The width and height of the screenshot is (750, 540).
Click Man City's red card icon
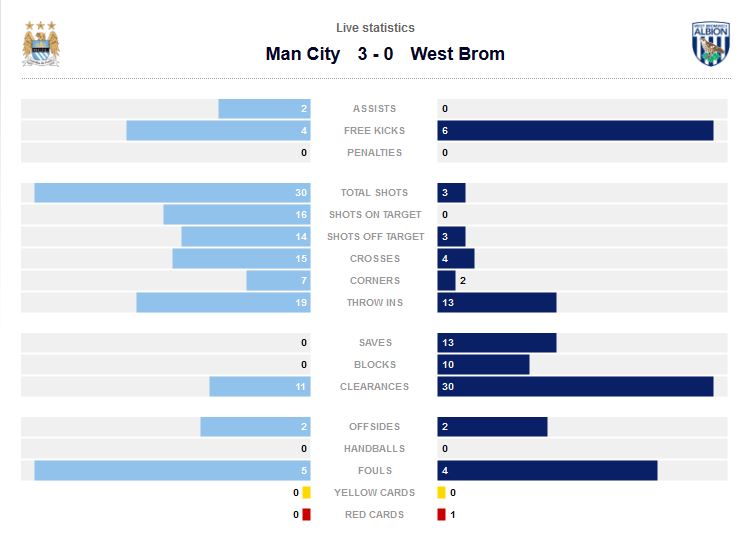coord(306,515)
